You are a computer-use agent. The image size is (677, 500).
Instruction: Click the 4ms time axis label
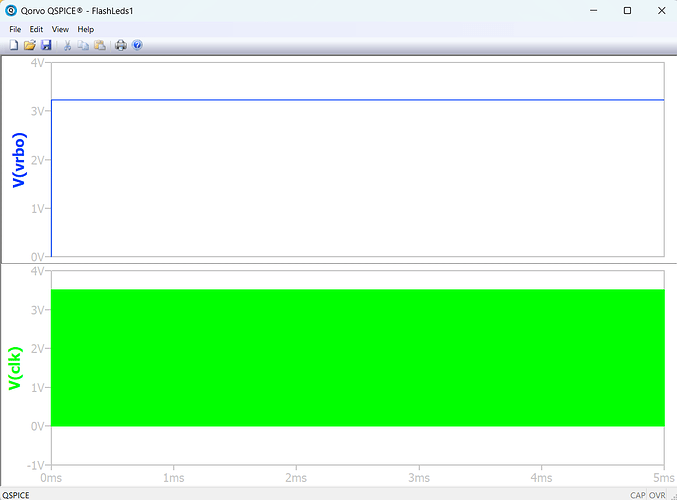(x=541, y=478)
